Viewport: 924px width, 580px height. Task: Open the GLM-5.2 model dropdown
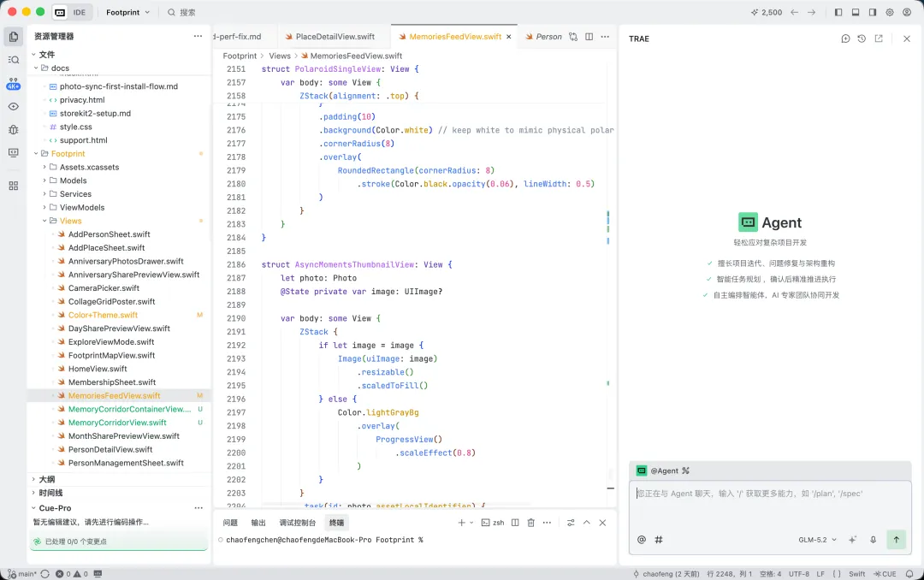coord(817,539)
